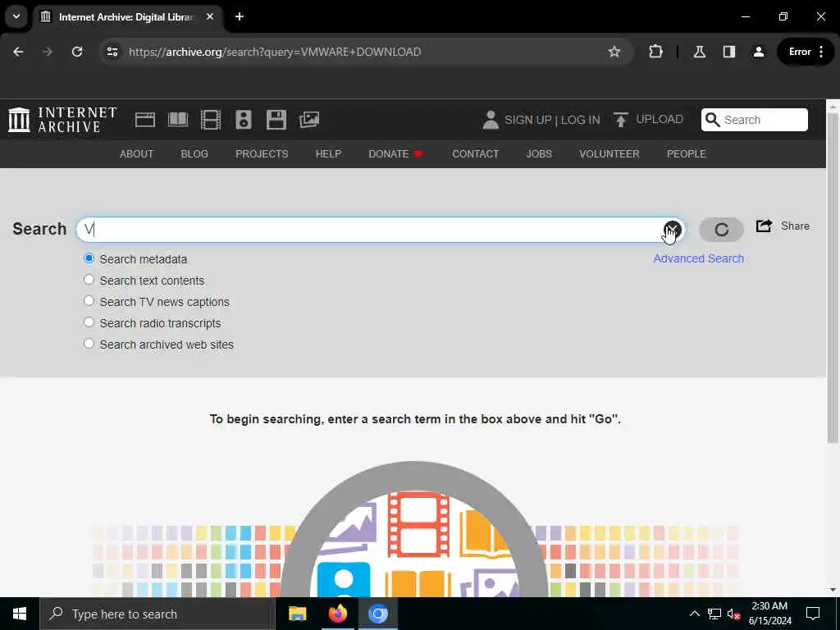Open the Windows Start menu
This screenshot has width=840, height=630.
point(20,614)
